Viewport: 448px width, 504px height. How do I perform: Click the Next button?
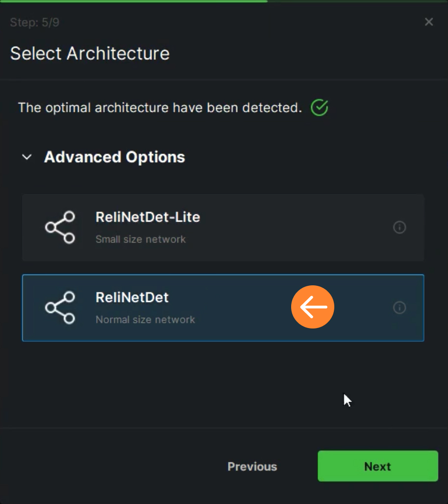378,466
